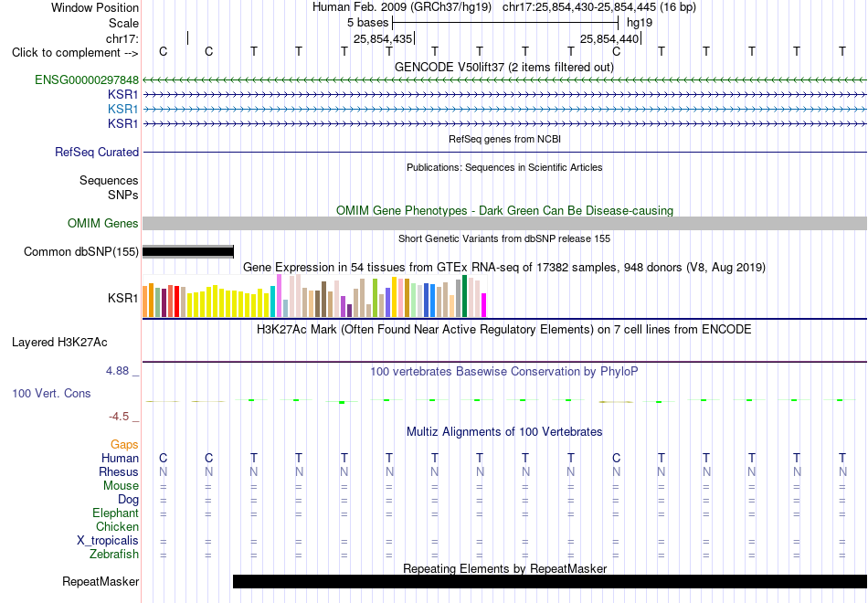Open the GTEx KSR1 expression bar chart
The width and height of the screenshot is (868, 603).
point(314,296)
